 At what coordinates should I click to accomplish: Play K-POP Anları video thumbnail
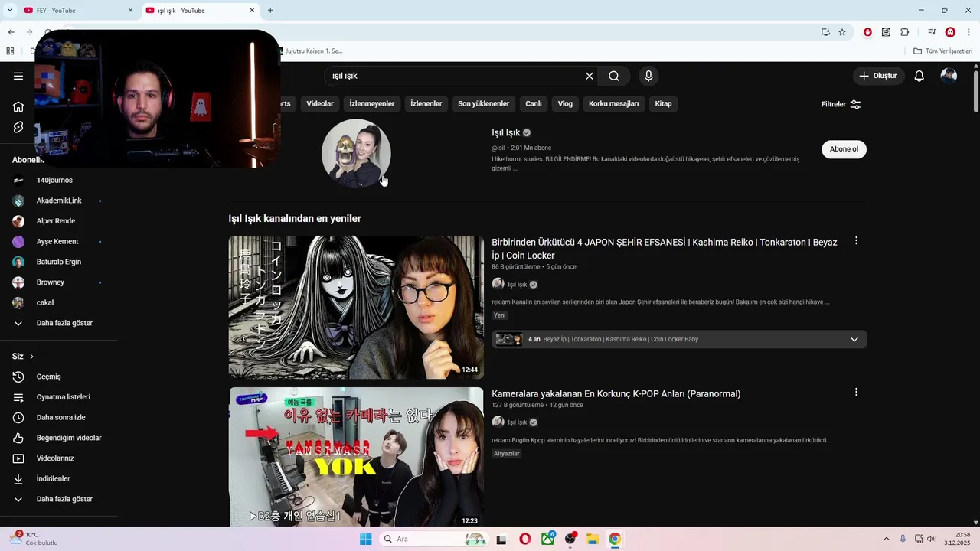tap(356, 457)
